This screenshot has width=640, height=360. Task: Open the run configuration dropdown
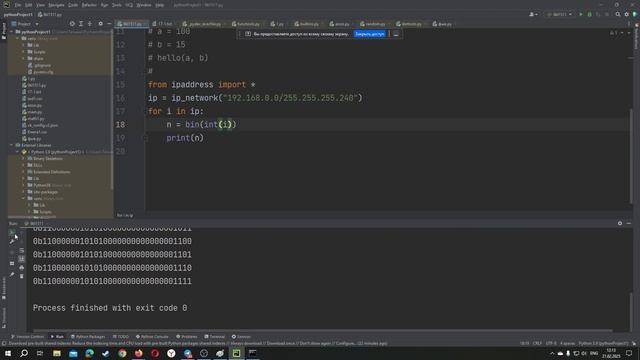click(559, 14)
